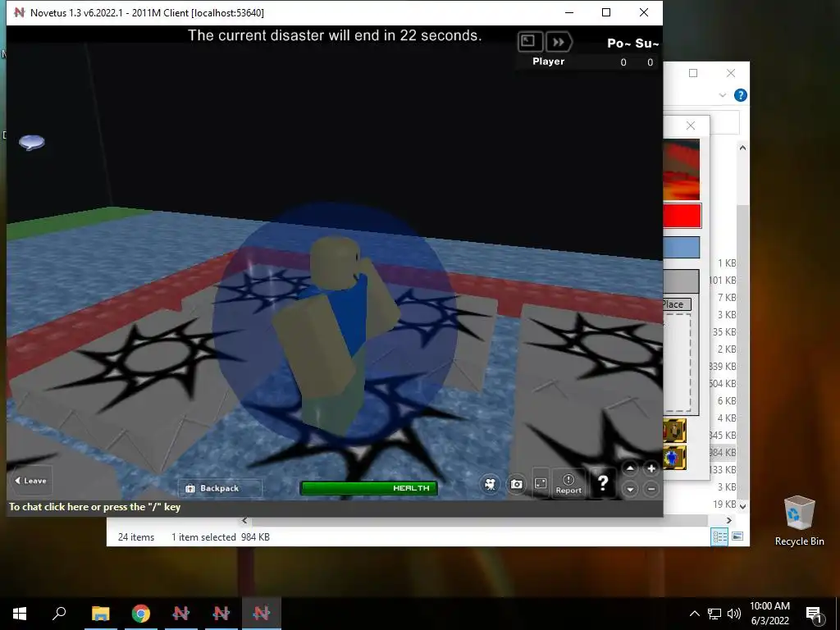Viewport: 840px width, 630px height.
Task: Open File Explorer from the taskbar
Action: click(x=100, y=614)
